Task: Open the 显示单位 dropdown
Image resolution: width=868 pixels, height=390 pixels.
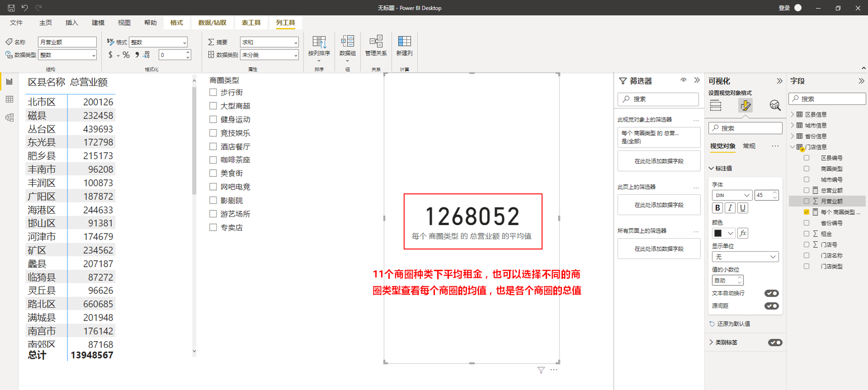Action: click(x=745, y=257)
